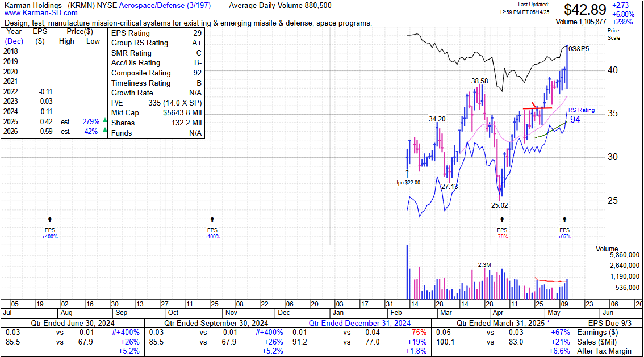The width and height of the screenshot is (644, 357).
Task: Click the EPS Due 9/3 label
Action: pyautogui.click(x=610, y=324)
